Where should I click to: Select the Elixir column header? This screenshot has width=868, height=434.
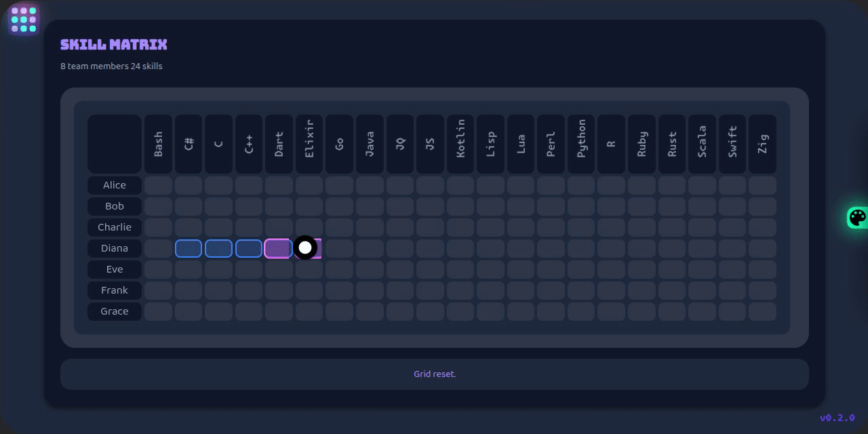[x=309, y=144]
